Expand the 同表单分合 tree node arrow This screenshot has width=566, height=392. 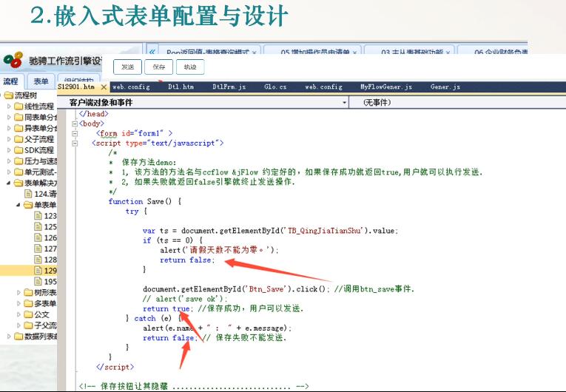(x=9, y=117)
